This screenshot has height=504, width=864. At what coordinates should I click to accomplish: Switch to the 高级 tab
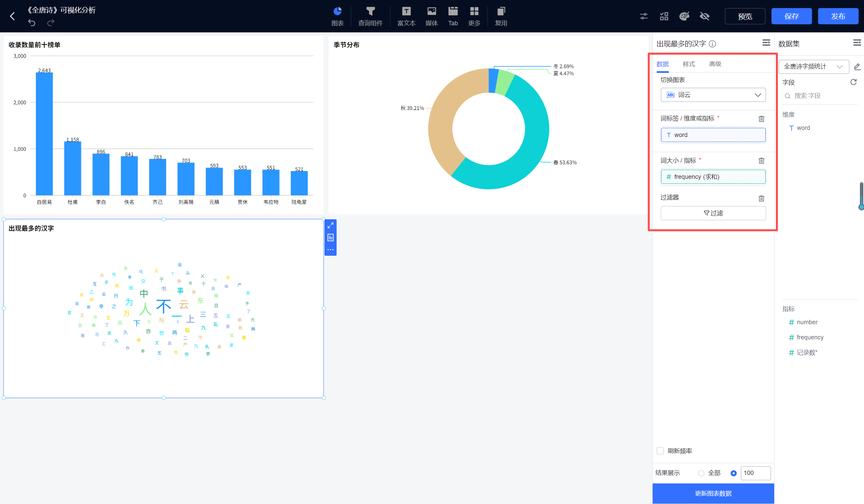coord(715,64)
